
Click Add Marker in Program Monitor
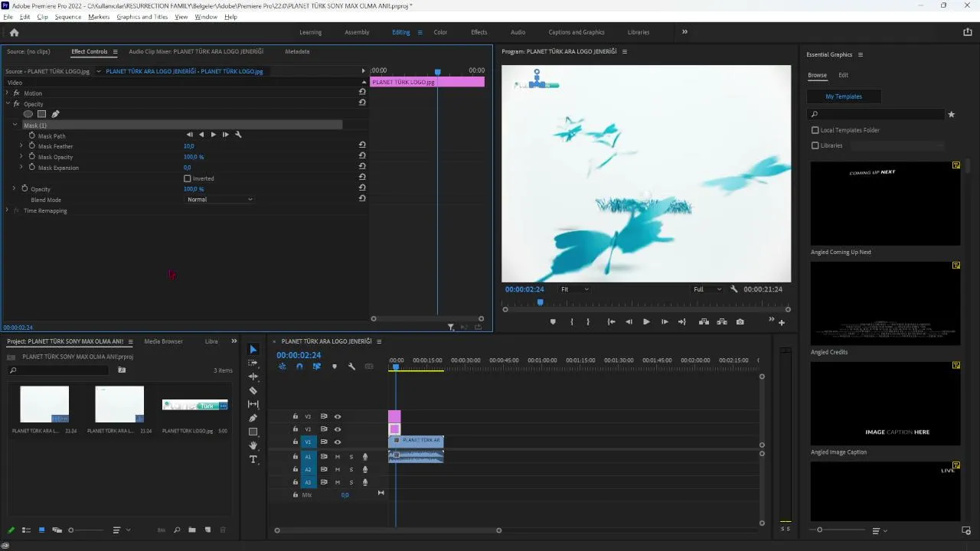tap(553, 321)
